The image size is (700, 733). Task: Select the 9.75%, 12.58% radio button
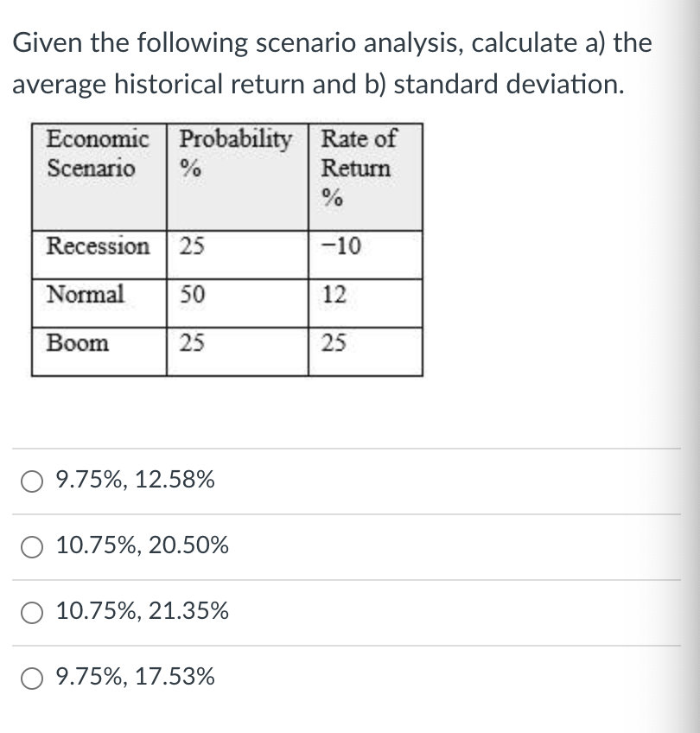pyautogui.click(x=35, y=480)
